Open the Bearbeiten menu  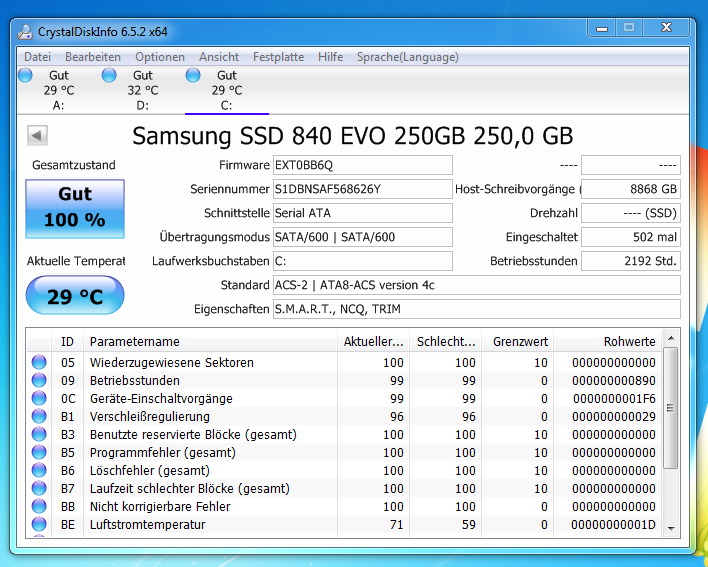pyautogui.click(x=93, y=57)
